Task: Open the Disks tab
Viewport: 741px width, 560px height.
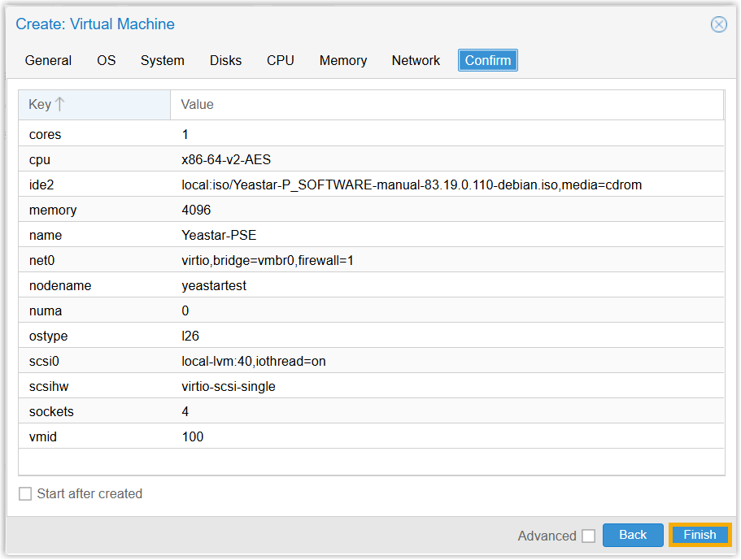Action: click(x=225, y=61)
